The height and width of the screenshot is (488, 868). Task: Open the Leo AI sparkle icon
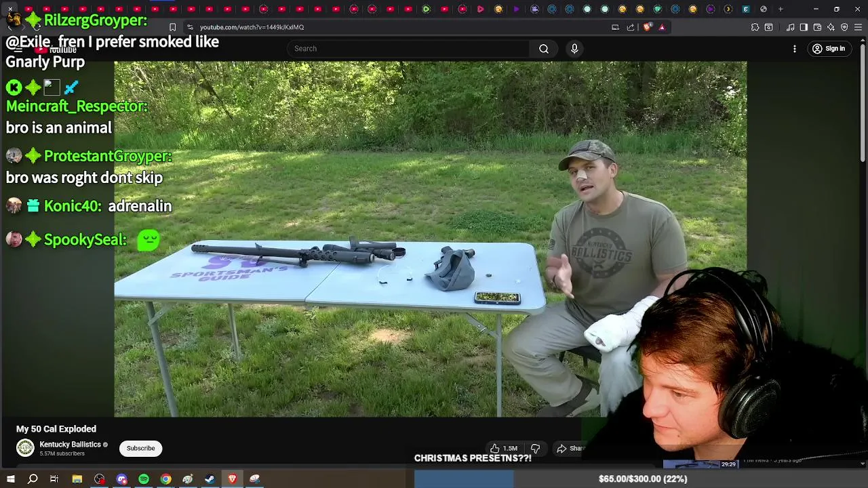pos(831,27)
